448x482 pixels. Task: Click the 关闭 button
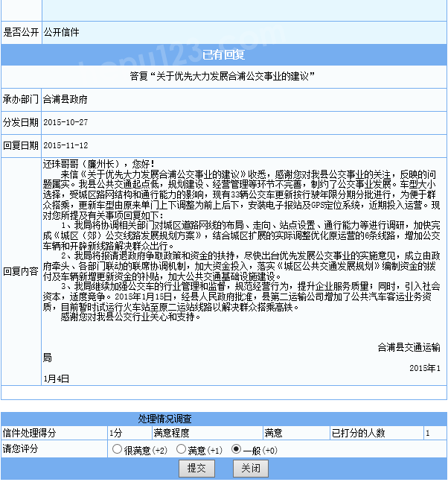tap(251, 469)
